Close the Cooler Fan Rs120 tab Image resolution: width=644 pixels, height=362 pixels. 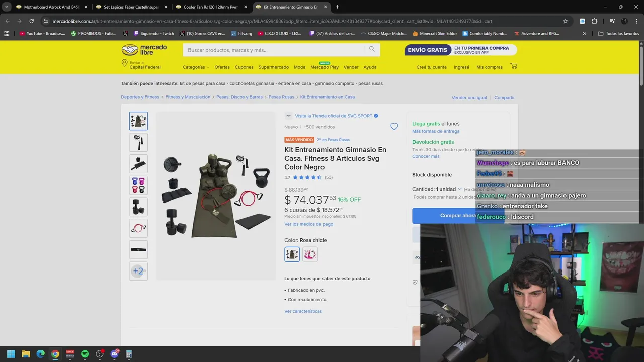pos(246,7)
